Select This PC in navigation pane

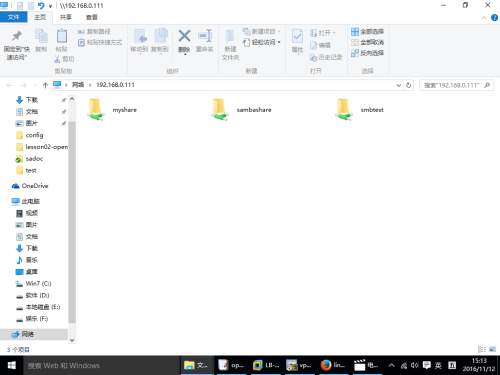click(x=26, y=201)
